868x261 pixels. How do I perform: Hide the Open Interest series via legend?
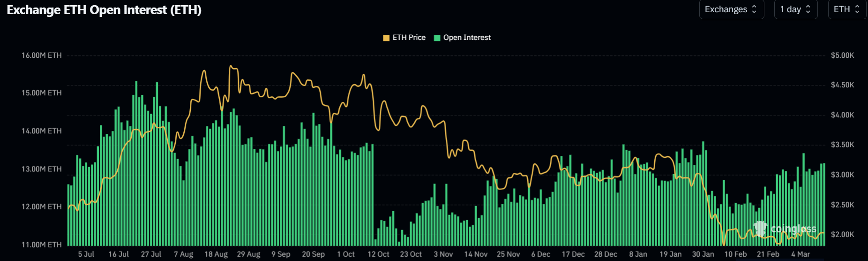click(467, 38)
